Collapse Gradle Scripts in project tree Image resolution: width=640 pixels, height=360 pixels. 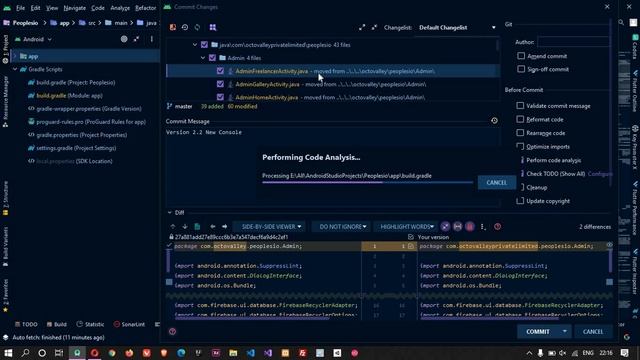coord(15,69)
